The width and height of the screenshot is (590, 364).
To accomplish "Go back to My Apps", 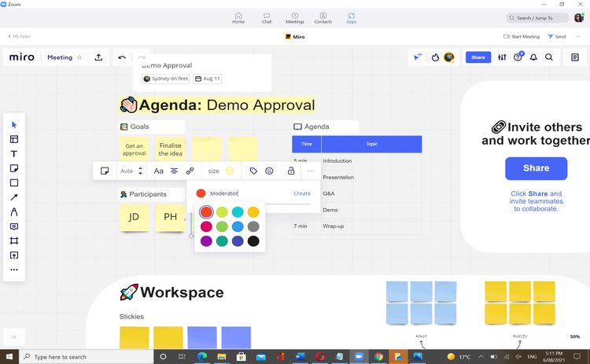I will (x=19, y=36).
